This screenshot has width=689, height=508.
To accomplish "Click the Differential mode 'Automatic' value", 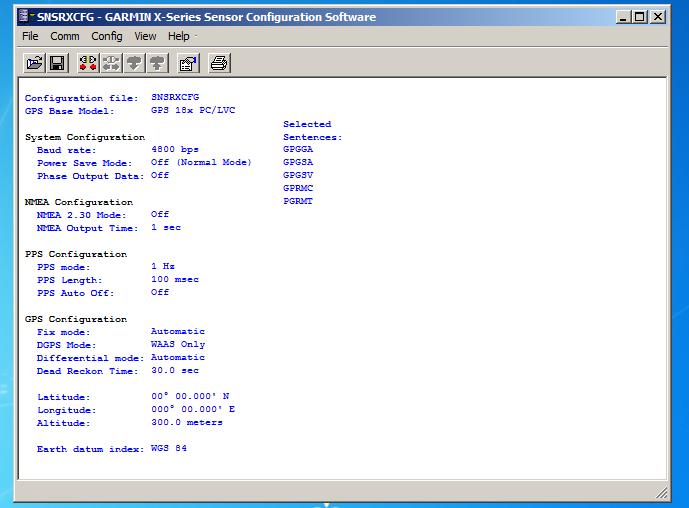I will pos(178,357).
